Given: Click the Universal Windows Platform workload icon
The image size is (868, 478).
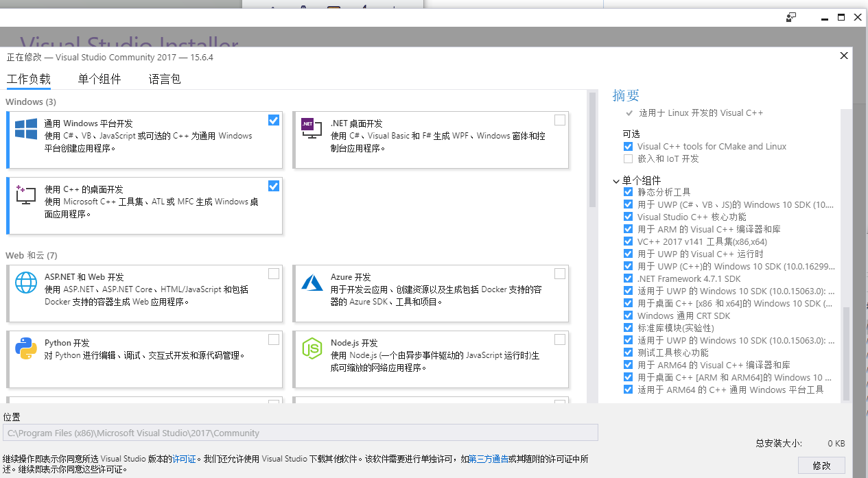Looking at the screenshot, I should coord(26,129).
